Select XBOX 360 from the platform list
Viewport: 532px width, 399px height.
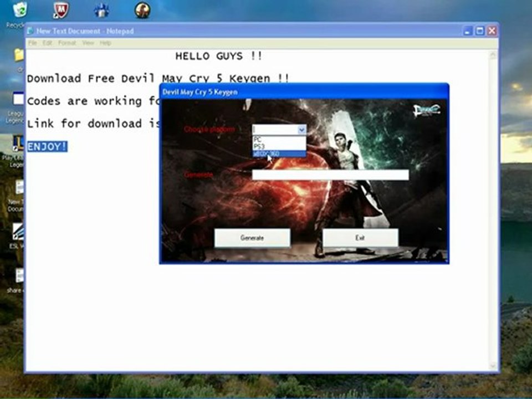click(x=279, y=154)
